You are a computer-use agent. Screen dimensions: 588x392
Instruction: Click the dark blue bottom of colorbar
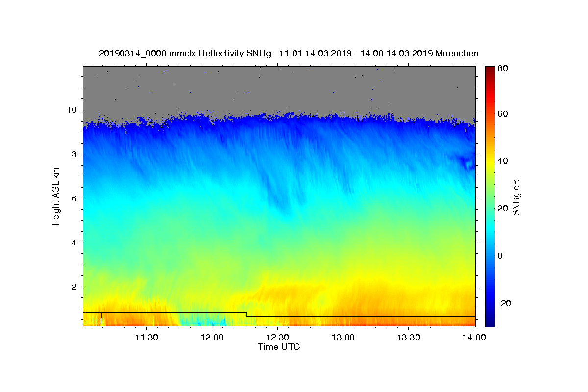click(x=490, y=322)
